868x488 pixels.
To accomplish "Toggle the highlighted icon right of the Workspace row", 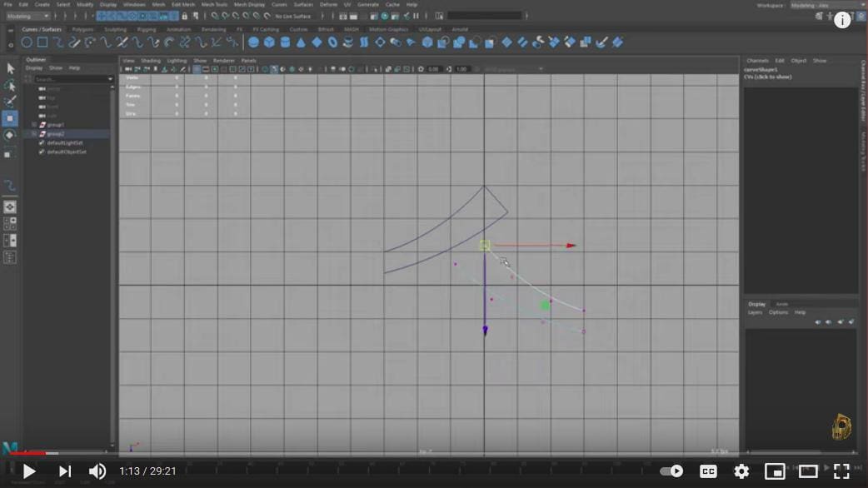I will click(x=860, y=16).
